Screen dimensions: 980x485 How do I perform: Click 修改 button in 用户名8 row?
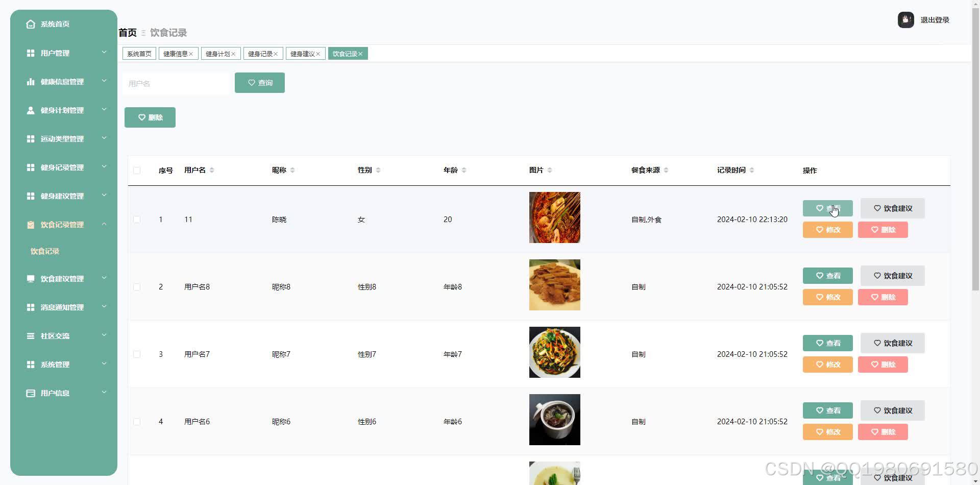pos(828,297)
